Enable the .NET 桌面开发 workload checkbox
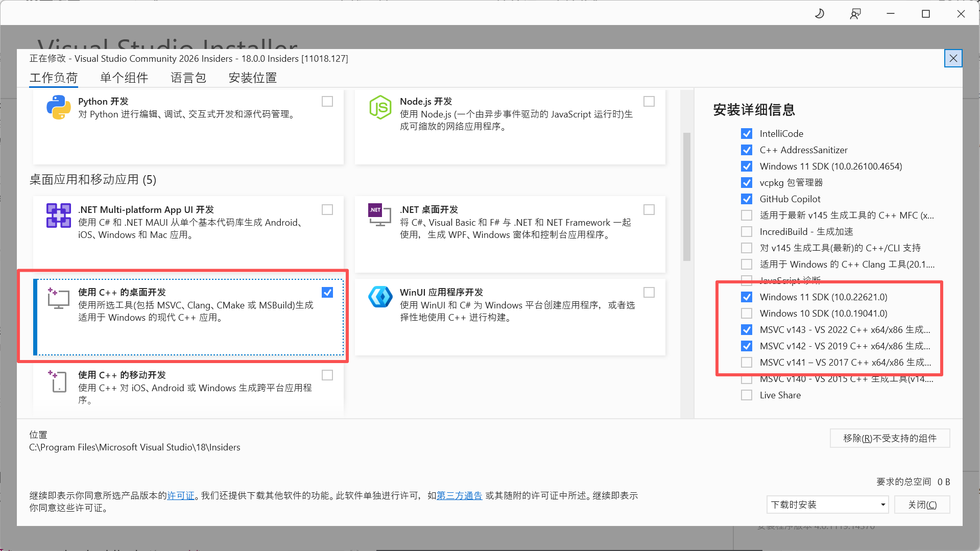 tap(649, 210)
